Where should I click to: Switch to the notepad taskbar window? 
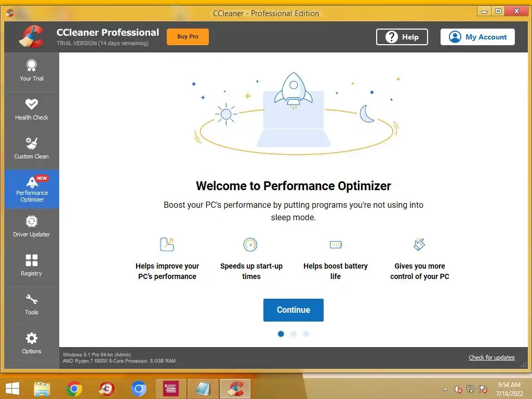203,389
